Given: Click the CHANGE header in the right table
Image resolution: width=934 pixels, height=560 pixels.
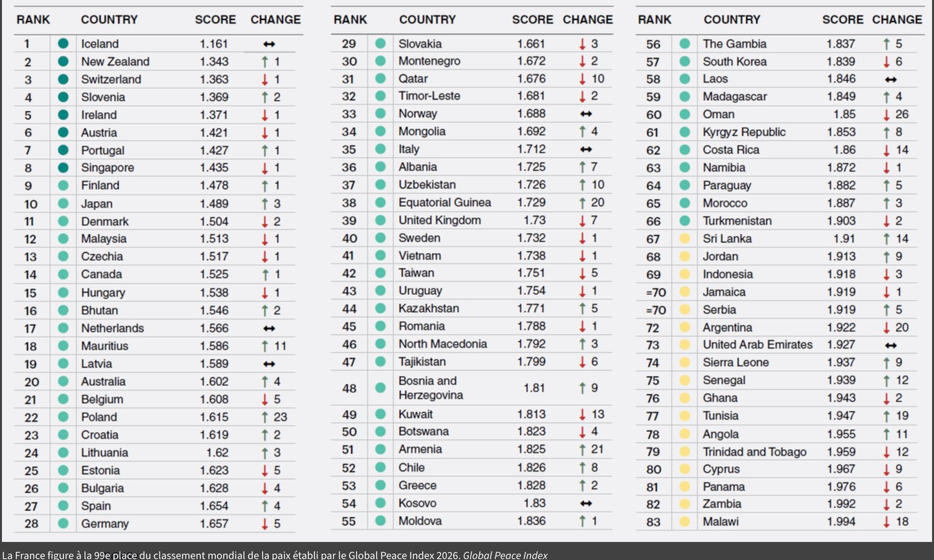Looking at the screenshot, I should coord(897,19).
